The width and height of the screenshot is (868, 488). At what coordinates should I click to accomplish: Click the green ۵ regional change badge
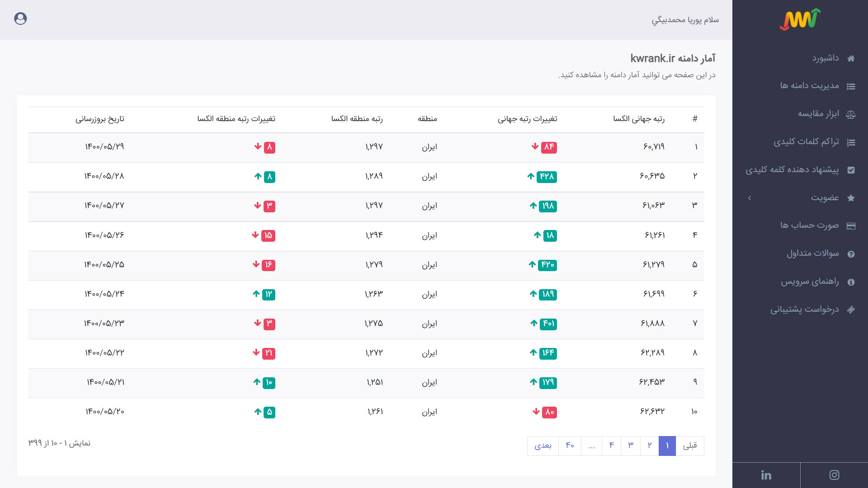coord(269,412)
